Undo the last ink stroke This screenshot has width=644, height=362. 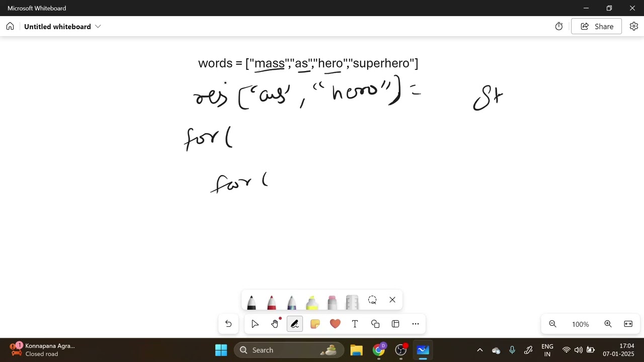[x=228, y=324]
